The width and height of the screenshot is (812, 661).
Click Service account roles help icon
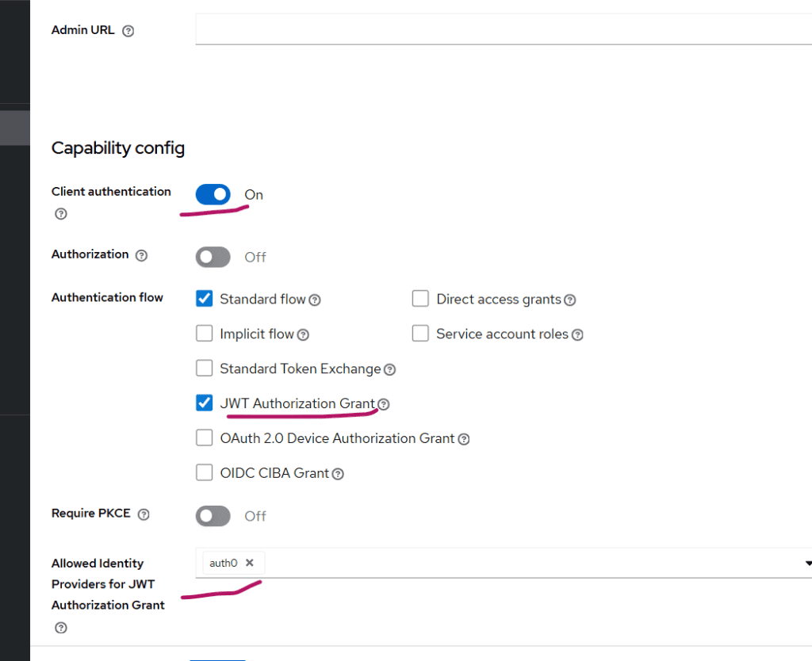[x=577, y=334]
